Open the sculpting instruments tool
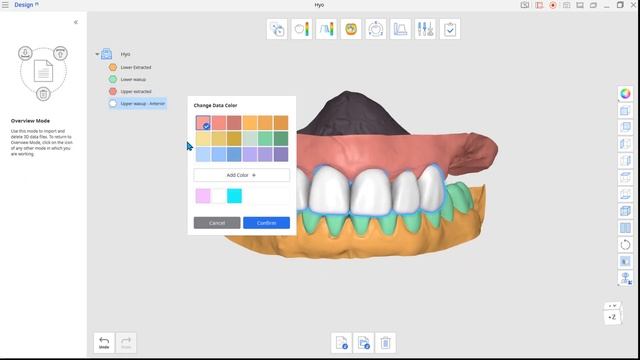This screenshot has height=360, width=640. [x=425, y=29]
